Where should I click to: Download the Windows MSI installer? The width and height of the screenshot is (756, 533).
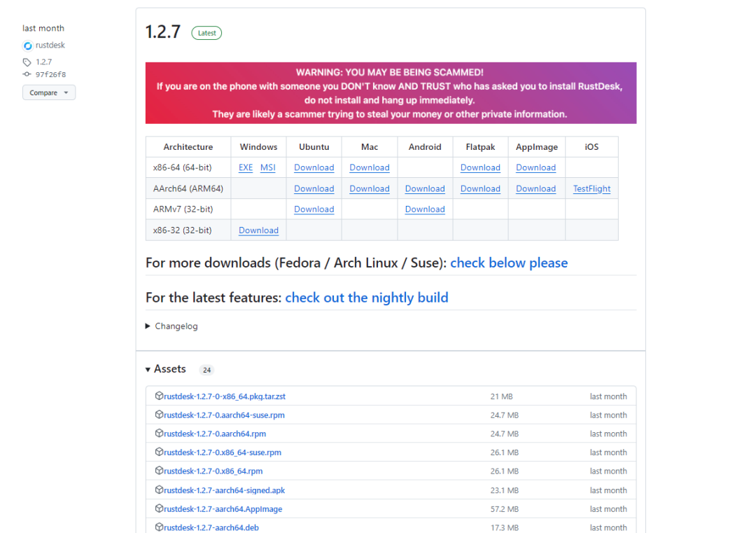268,168
